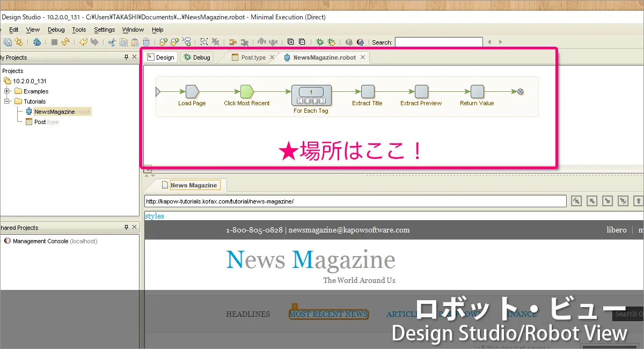
Task: Click the search next arrow button
Action: coord(500,42)
